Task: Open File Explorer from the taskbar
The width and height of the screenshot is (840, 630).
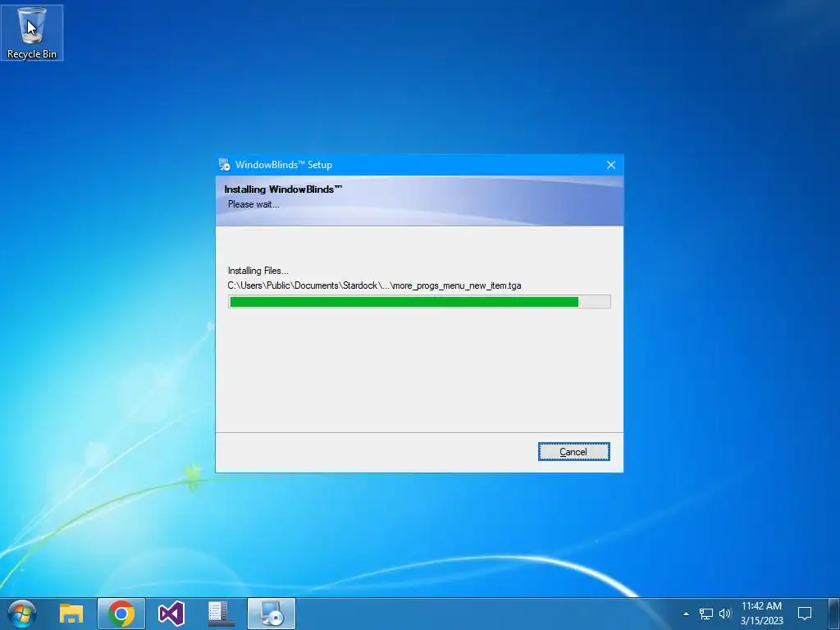Action: click(x=71, y=614)
